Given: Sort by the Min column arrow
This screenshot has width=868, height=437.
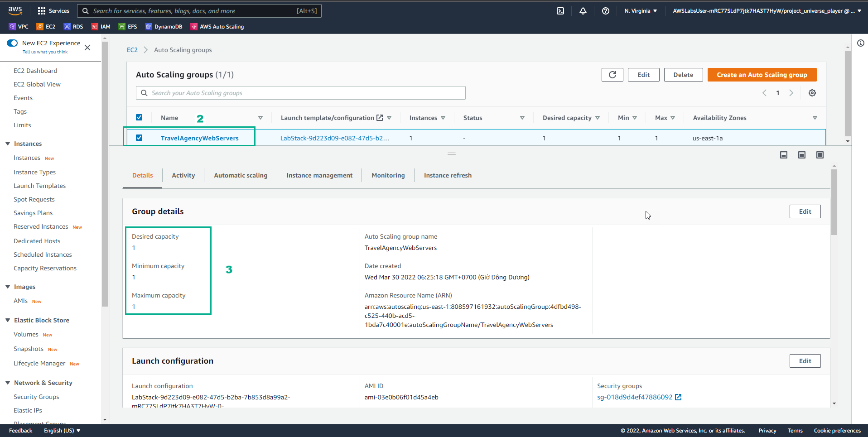Looking at the screenshot, I should (x=635, y=118).
